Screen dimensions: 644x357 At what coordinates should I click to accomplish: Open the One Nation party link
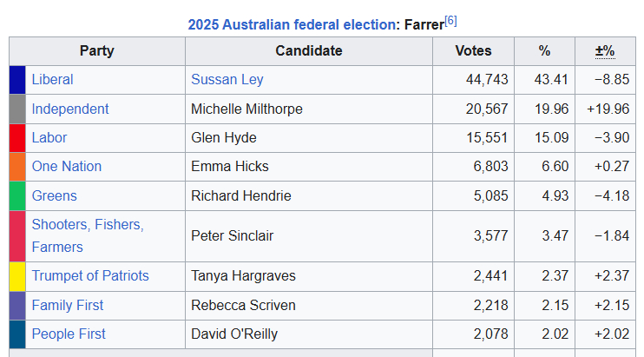67,167
